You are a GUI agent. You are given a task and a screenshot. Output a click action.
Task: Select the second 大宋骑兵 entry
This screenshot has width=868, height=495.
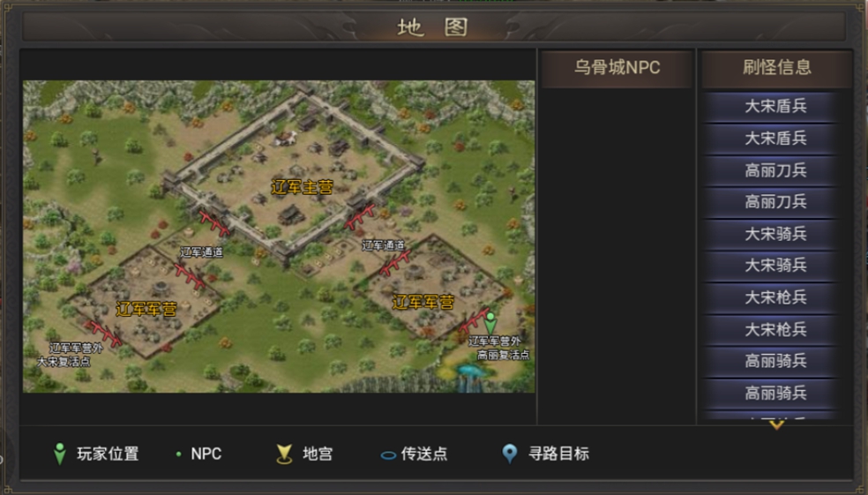click(775, 266)
